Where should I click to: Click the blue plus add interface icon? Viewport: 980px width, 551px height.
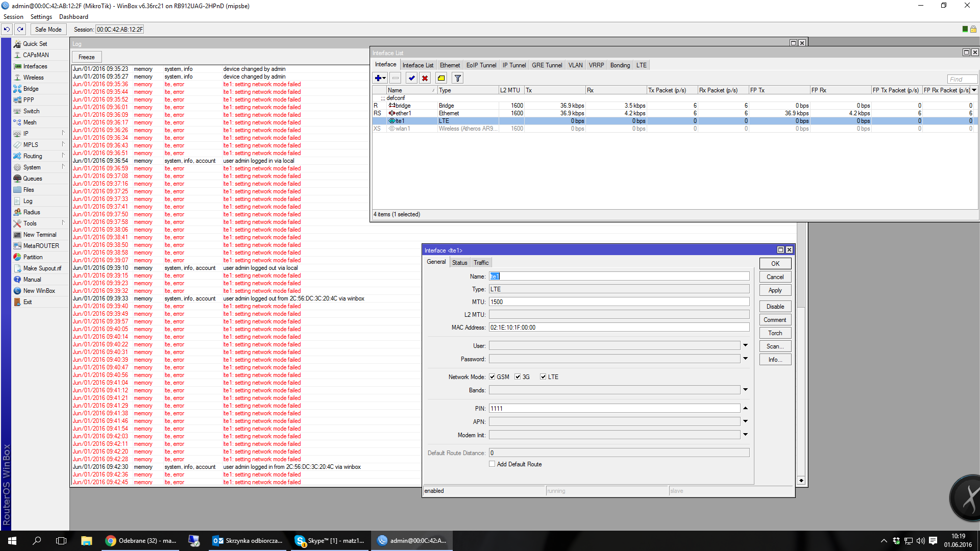pyautogui.click(x=380, y=78)
